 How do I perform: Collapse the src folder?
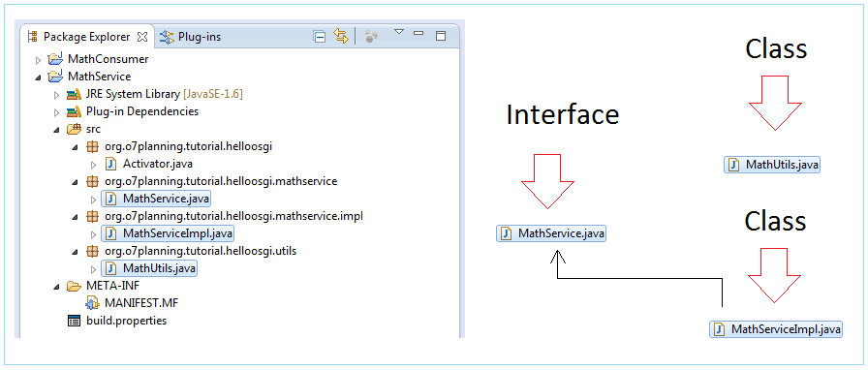(56, 130)
